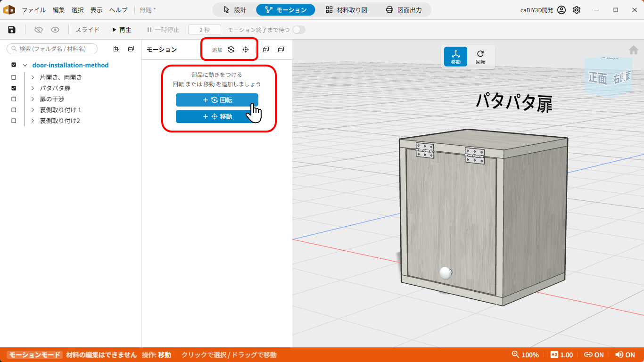Check the 扉の干渉 checkbox
644x362 pixels.
click(x=14, y=99)
